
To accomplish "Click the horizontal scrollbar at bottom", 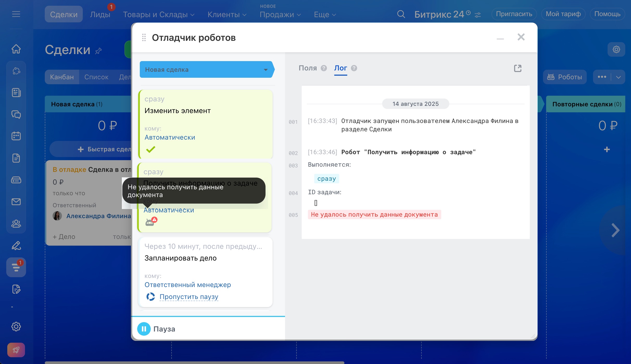I will [x=194, y=362].
